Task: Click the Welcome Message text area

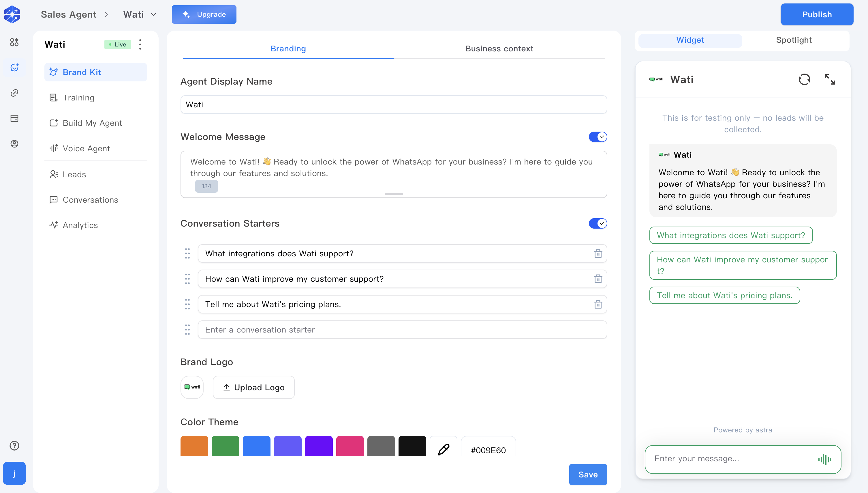Action: (x=394, y=174)
